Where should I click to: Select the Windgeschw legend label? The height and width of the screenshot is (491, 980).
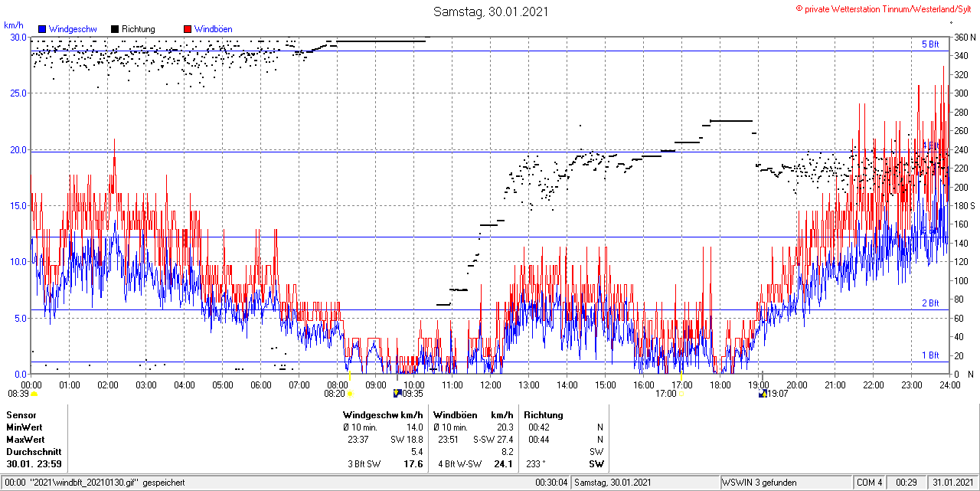(x=72, y=29)
